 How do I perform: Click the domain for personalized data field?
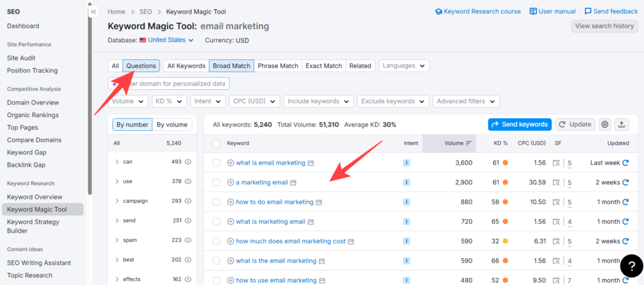169,84
